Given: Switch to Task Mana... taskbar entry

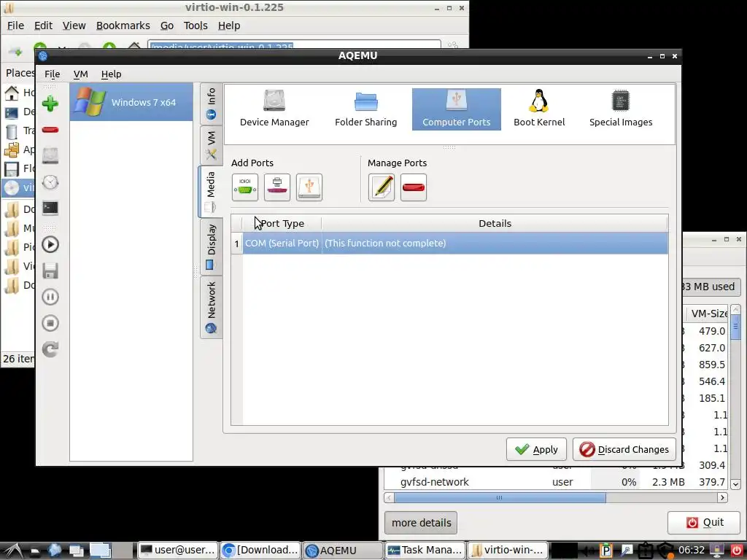Looking at the screenshot, I should pyautogui.click(x=425, y=550).
